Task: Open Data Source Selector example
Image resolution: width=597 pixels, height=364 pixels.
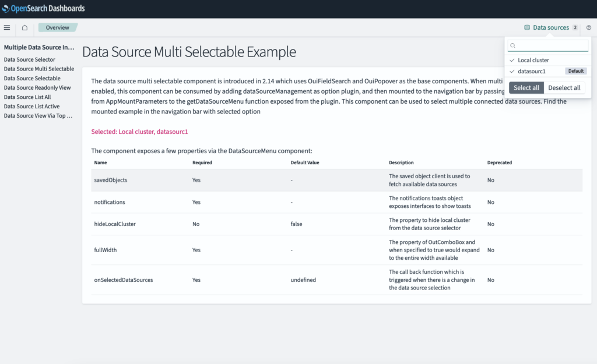Action: 30,59
